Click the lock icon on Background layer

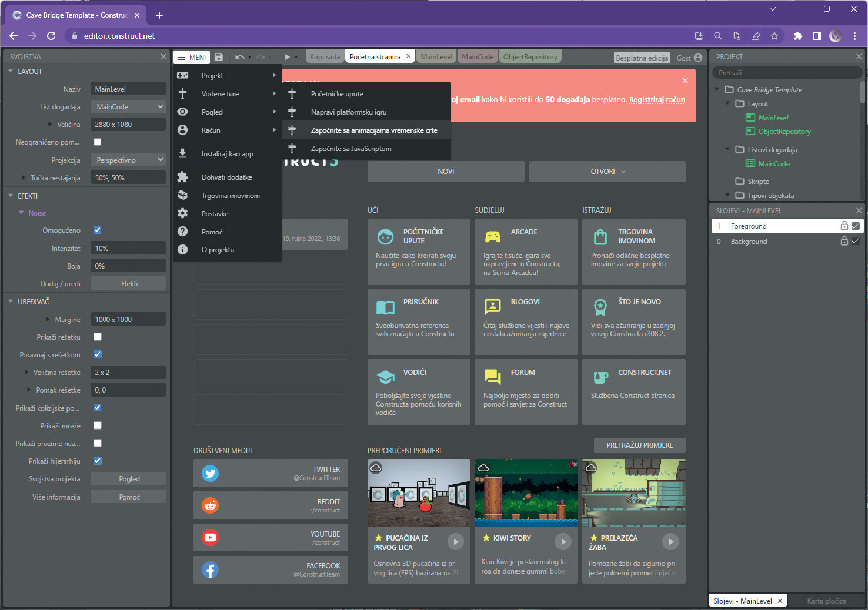(x=844, y=241)
